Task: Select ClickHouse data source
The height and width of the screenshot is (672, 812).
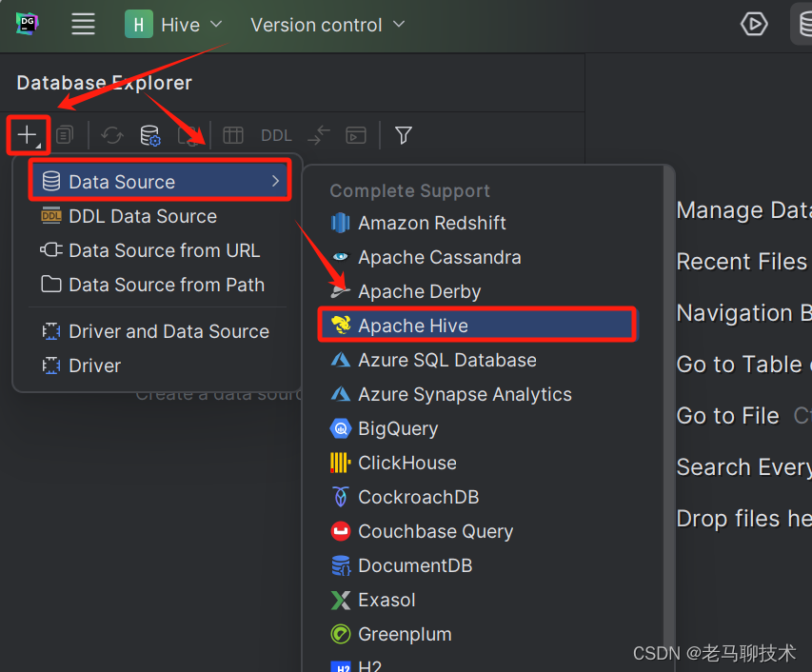Action: 479,463
